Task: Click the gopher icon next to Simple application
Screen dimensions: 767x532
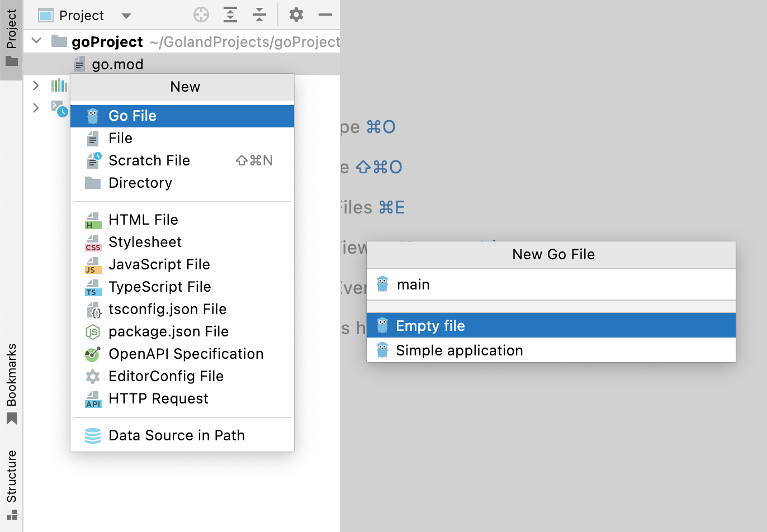Action: 382,350
